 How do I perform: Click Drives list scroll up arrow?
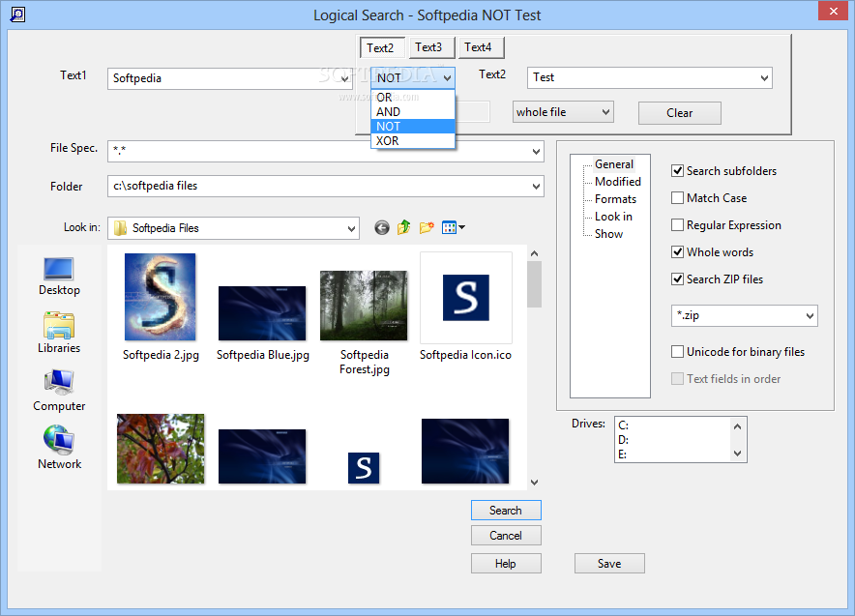pyautogui.click(x=737, y=426)
